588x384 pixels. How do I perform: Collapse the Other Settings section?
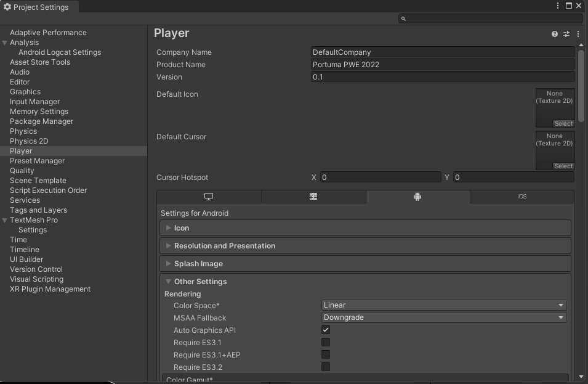(168, 282)
